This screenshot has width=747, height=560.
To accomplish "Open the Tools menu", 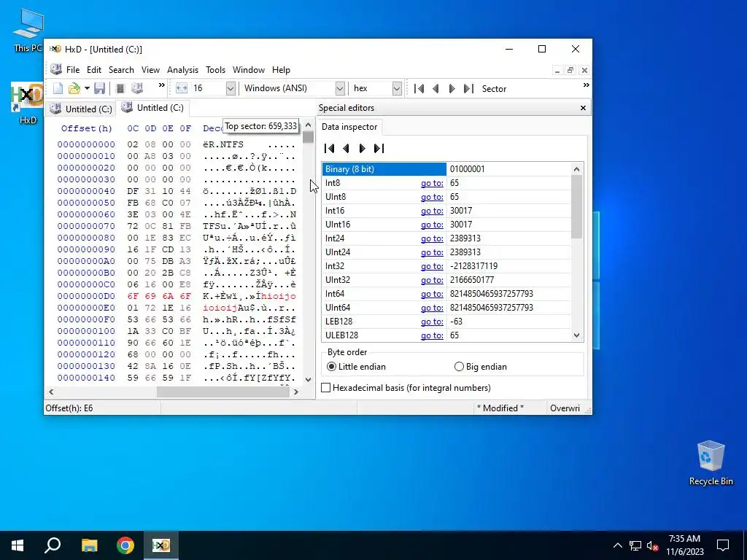I will tap(215, 70).
